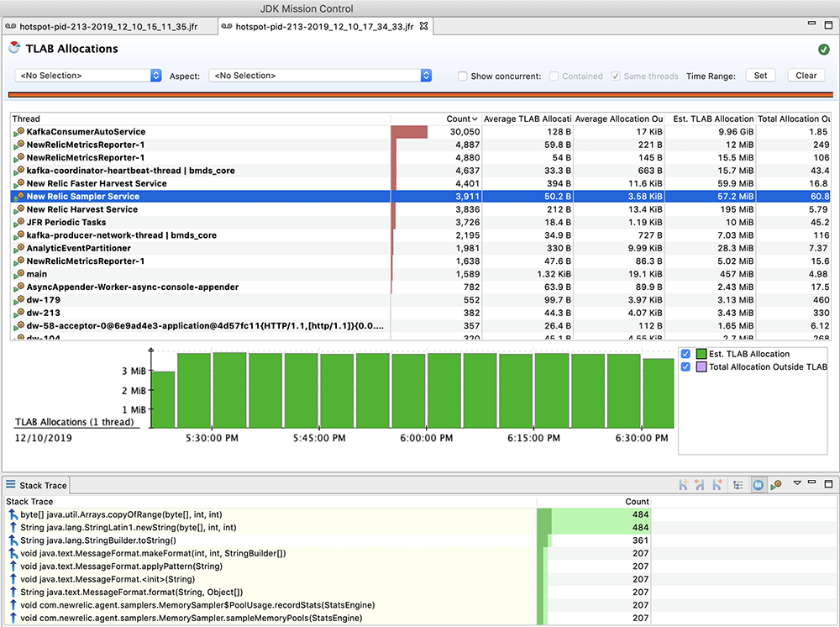The image size is (840, 627).
Task: Click the reduce tree depth icon in Stack Trace toolbar
Action: point(684,484)
